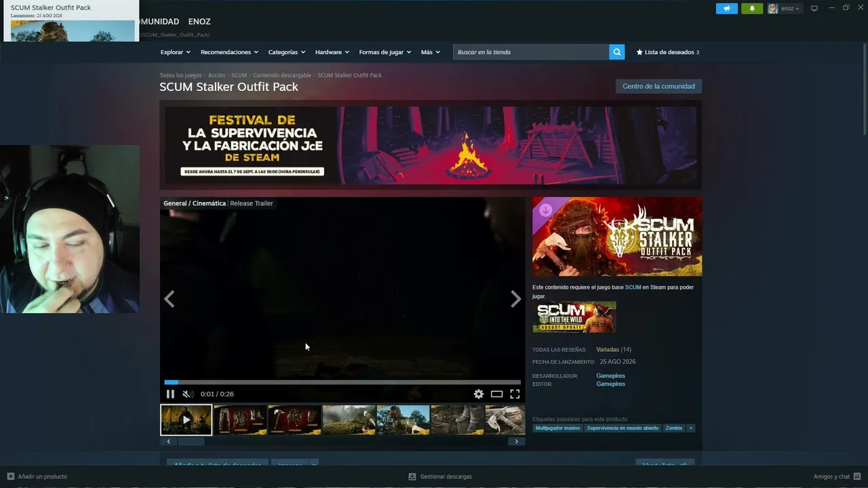Viewport: 868px width, 488px height.
Task: Open the Lista de deseados page
Action: [667, 52]
